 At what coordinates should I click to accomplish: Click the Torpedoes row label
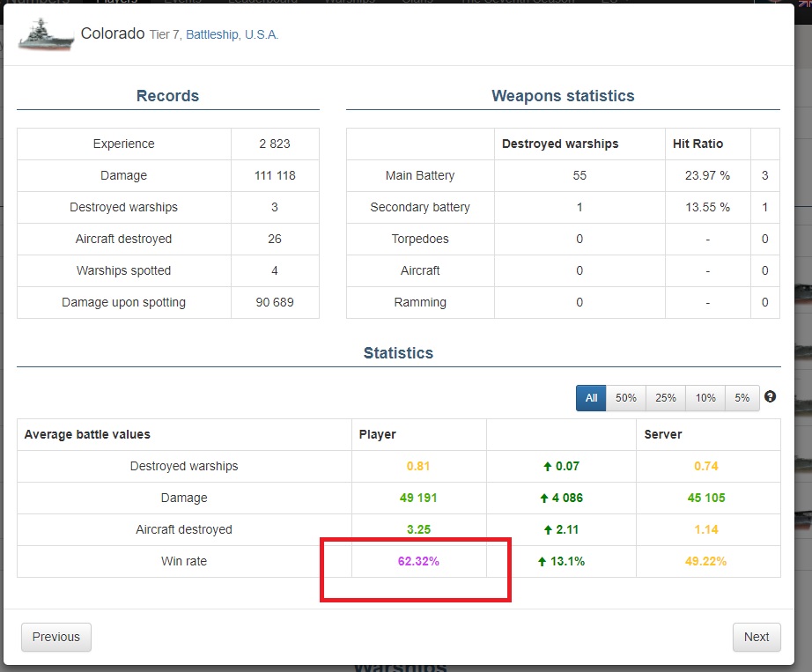[x=420, y=240]
